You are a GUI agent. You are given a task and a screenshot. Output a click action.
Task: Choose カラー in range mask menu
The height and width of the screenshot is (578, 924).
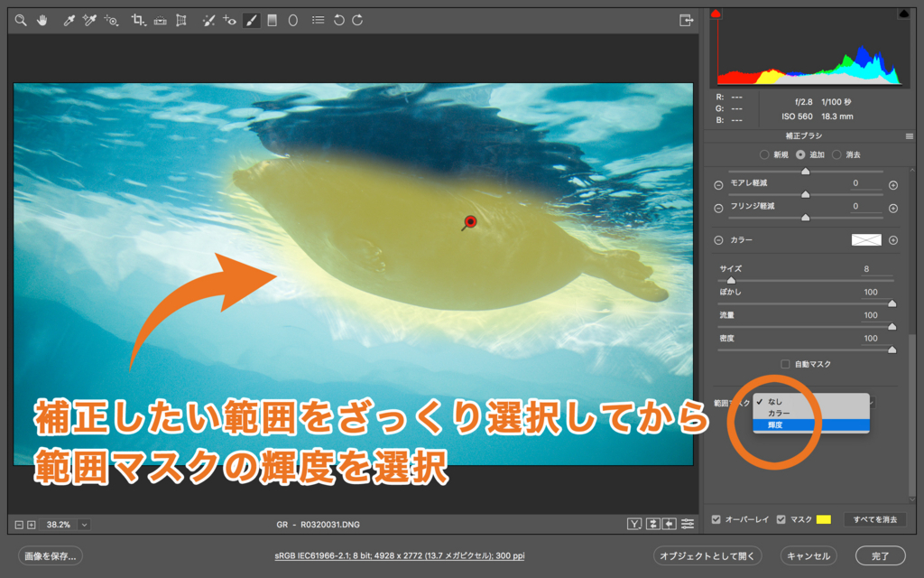tap(811, 413)
